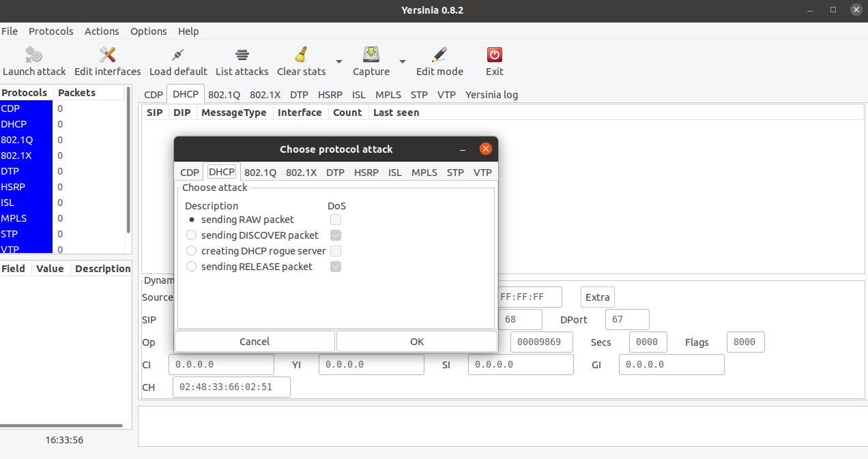The width and height of the screenshot is (868, 459).
Task: Open Yersinia log tab in main window
Action: (x=491, y=95)
